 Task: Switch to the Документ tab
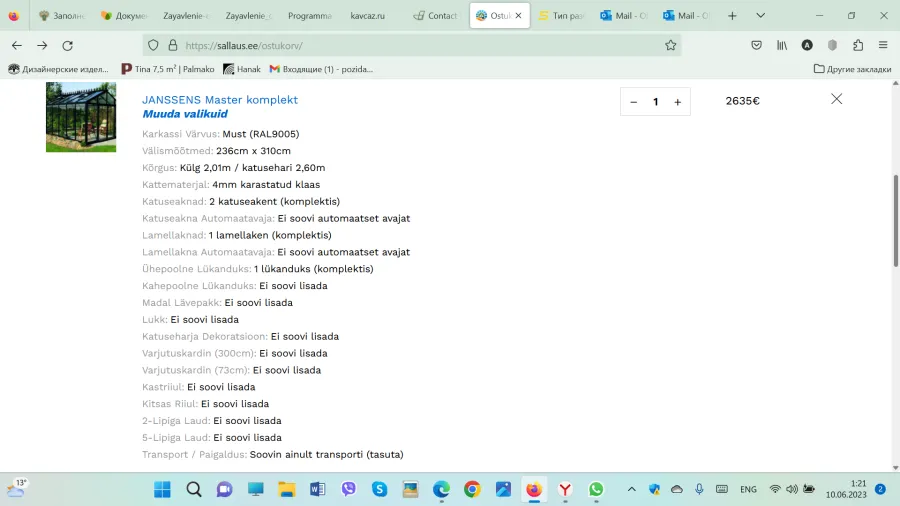(125, 15)
